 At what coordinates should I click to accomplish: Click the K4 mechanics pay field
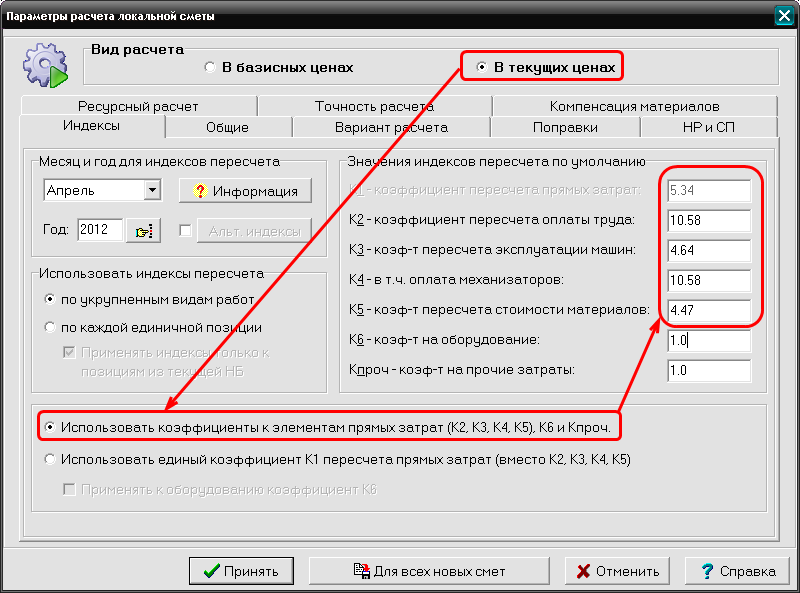pyautogui.click(x=709, y=280)
